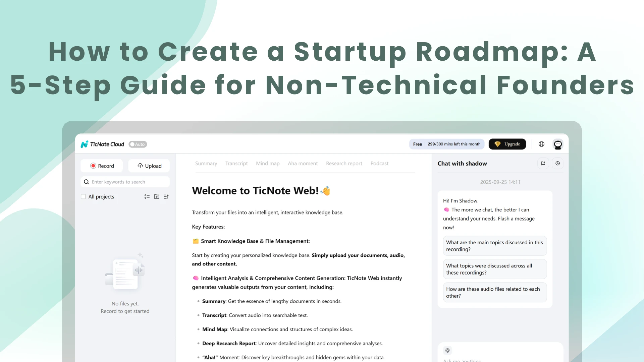Viewport: 644px width, 362px height.
Task: Open the sort order icon
Action: pos(166,197)
